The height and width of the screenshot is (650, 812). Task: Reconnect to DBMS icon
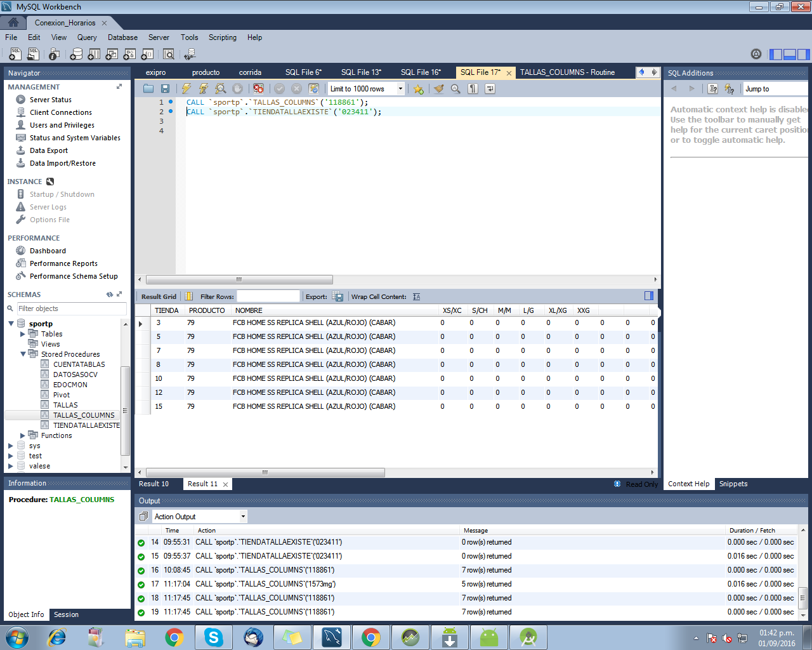click(190, 55)
